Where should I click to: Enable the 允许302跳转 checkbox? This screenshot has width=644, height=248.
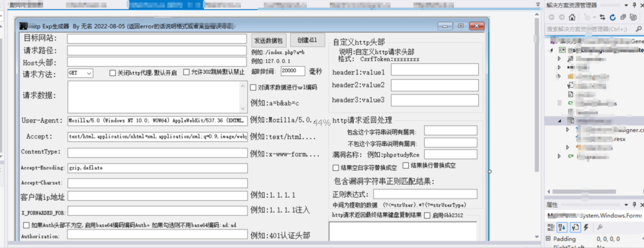186,72
